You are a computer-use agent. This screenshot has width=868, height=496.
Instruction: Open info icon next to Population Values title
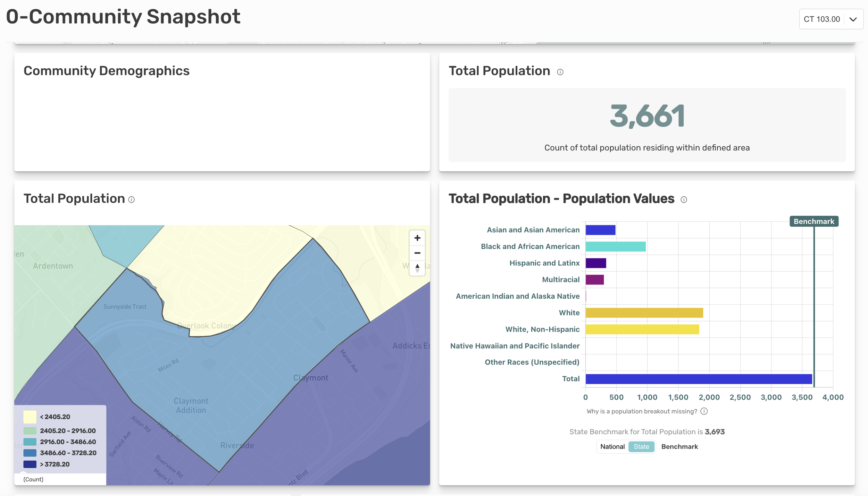[684, 199]
